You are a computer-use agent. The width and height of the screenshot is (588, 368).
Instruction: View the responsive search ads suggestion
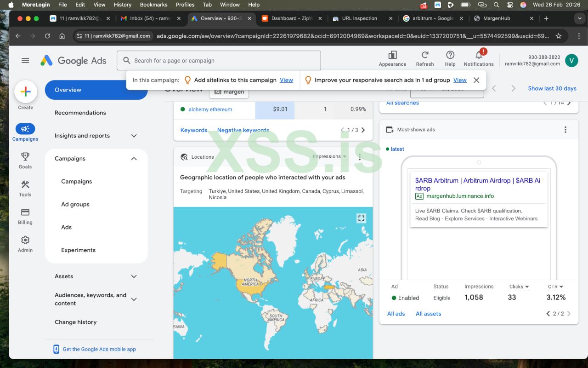[460, 80]
